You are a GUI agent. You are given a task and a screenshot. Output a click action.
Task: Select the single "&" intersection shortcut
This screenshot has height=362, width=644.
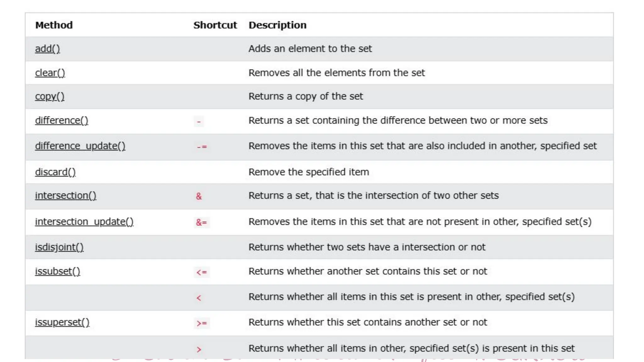[x=199, y=196]
